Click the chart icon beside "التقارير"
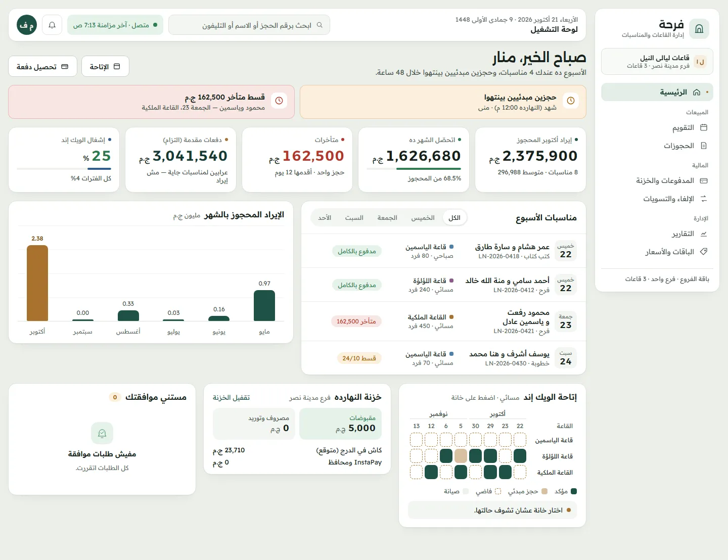728x560 pixels. [704, 234]
